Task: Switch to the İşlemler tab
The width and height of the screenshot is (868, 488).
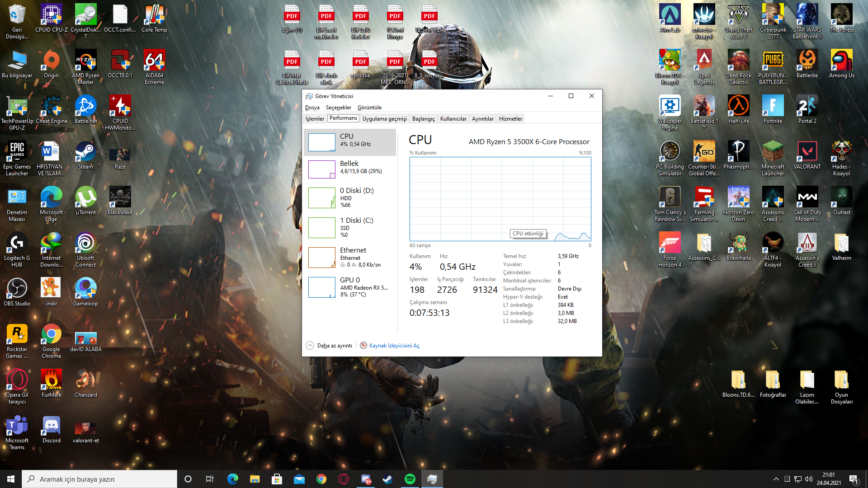Action: (x=315, y=119)
